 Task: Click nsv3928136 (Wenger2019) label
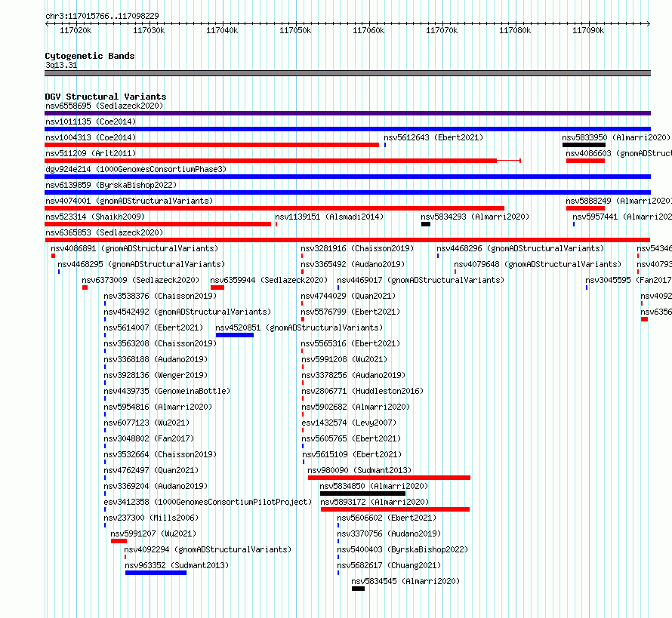click(155, 375)
